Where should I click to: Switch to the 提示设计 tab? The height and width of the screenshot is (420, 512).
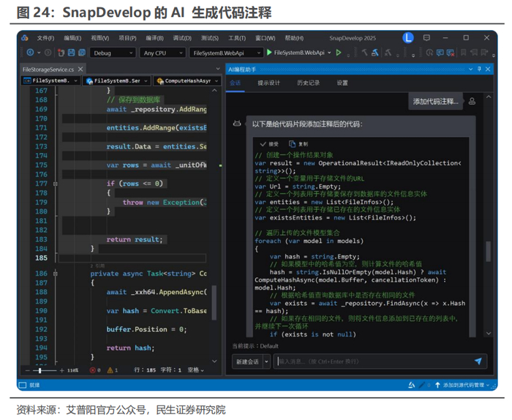point(268,83)
